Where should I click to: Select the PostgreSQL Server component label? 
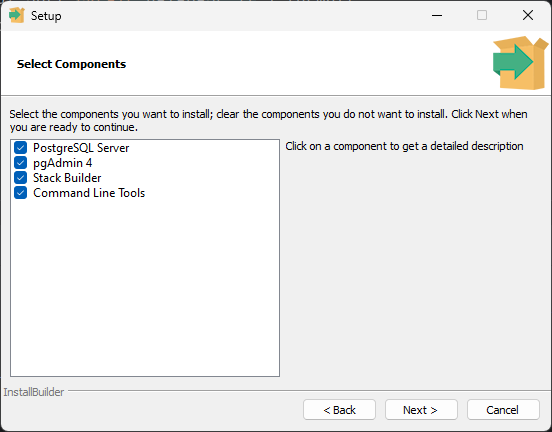point(81,148)
